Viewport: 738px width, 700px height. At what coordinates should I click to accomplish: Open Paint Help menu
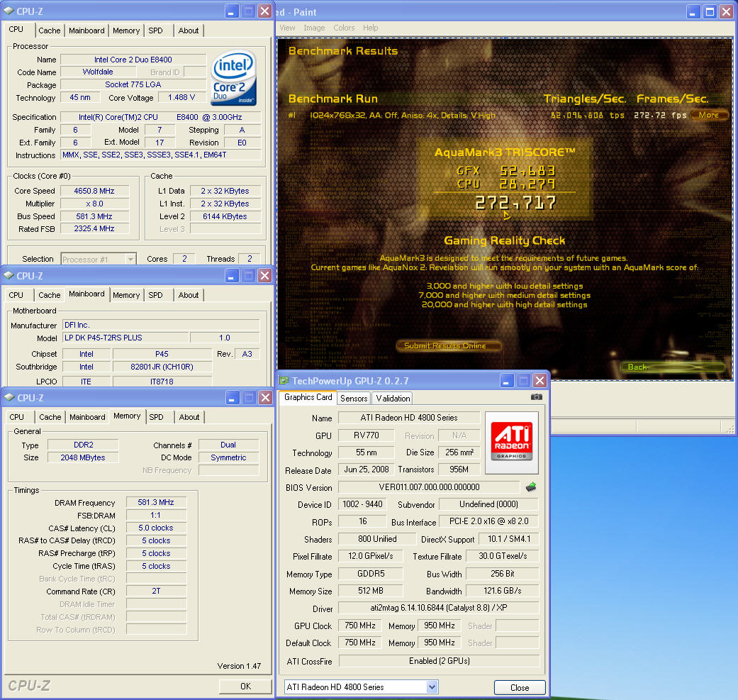pos(370,28)
